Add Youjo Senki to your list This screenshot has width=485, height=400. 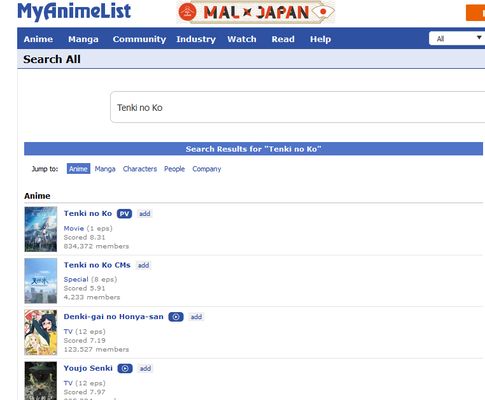(145, 368)
